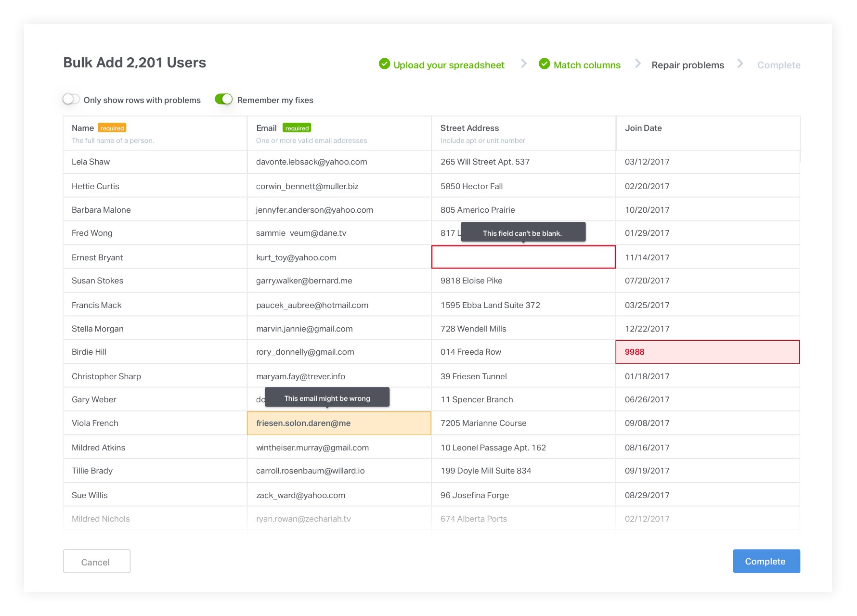Click the "required" badge next to Email

click(297, 128)
